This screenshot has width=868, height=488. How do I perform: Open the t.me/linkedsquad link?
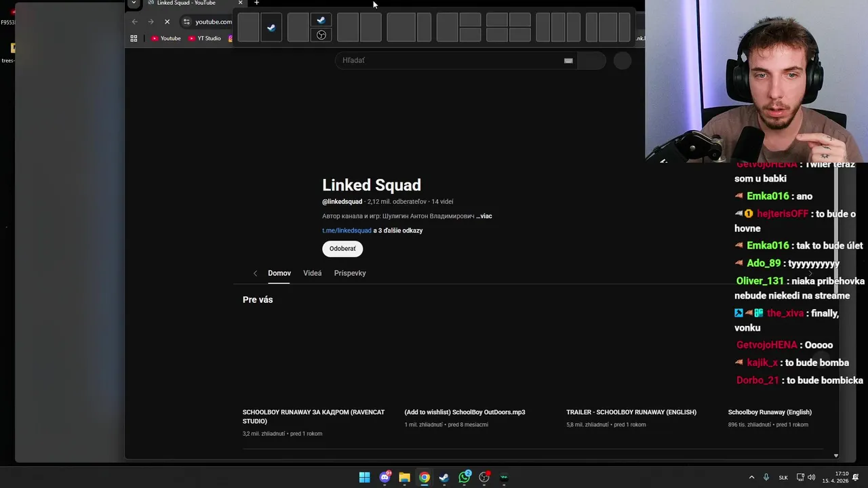tap(347, 230)
